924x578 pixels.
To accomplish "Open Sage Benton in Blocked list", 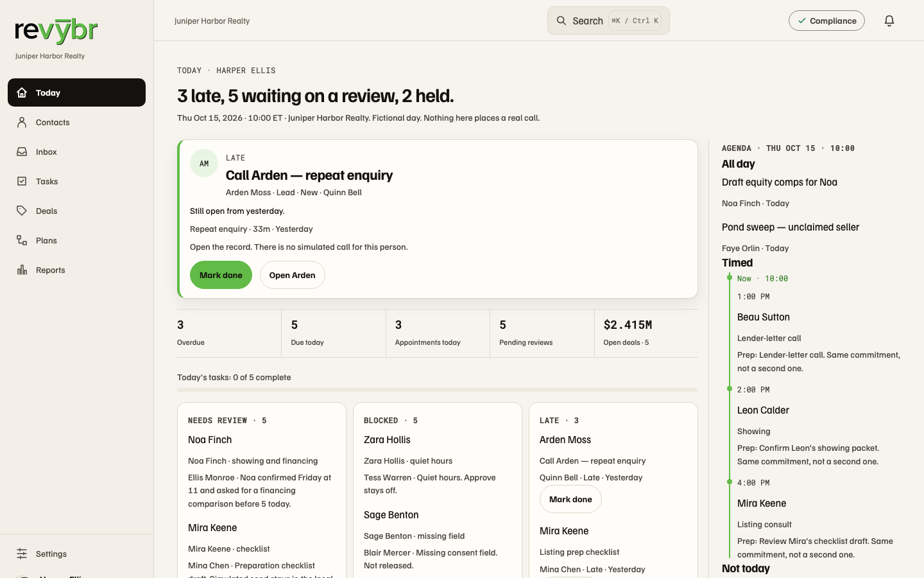I will [391, 515].
